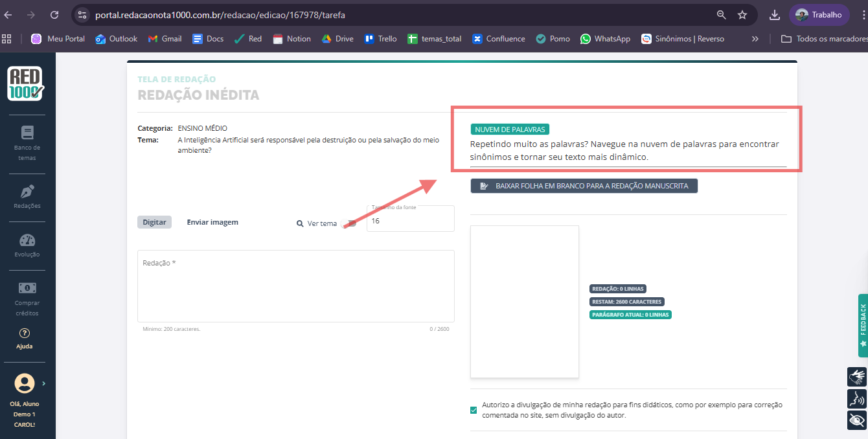Open site information icon in address bar
This screenshot has height=439, width=868.
pos(82,14)
